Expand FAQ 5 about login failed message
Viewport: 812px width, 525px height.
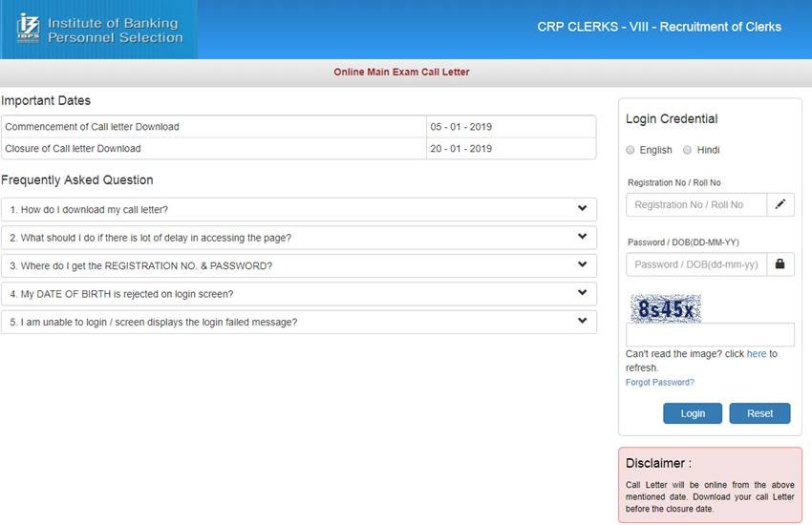(299, 322)
